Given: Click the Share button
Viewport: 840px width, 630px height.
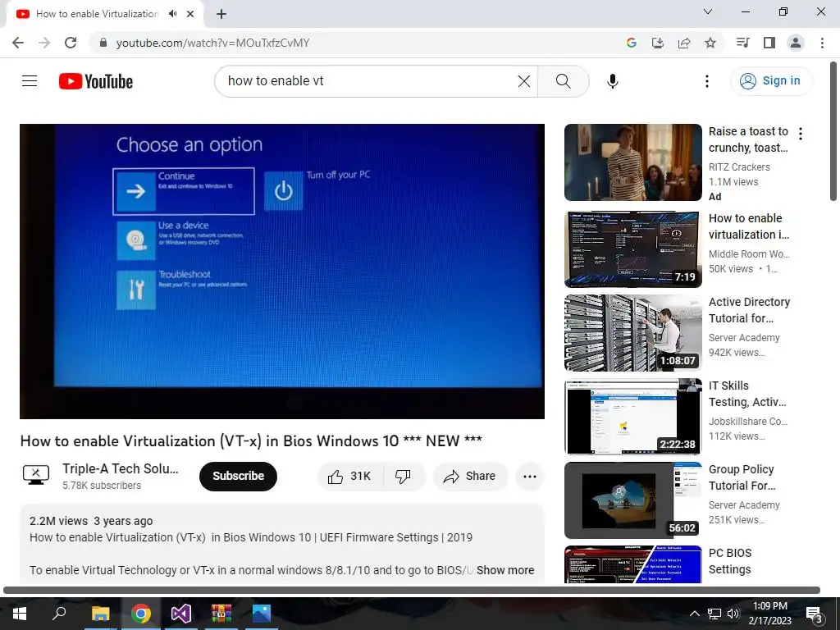Looking at the screenshot, I should 470,476.
